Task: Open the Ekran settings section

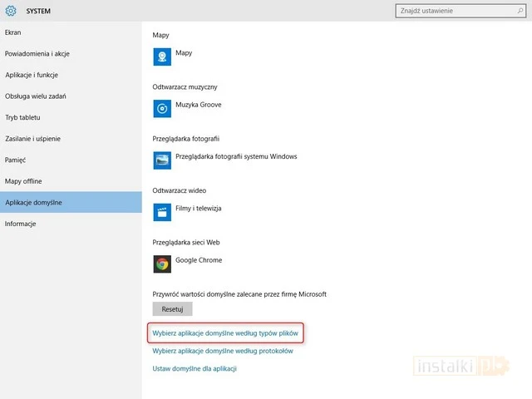Action: (x=13, y=32)
